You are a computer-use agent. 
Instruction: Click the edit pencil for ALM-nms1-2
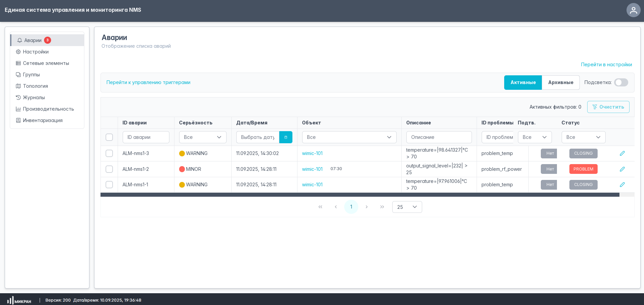click(x=622, y=169)
